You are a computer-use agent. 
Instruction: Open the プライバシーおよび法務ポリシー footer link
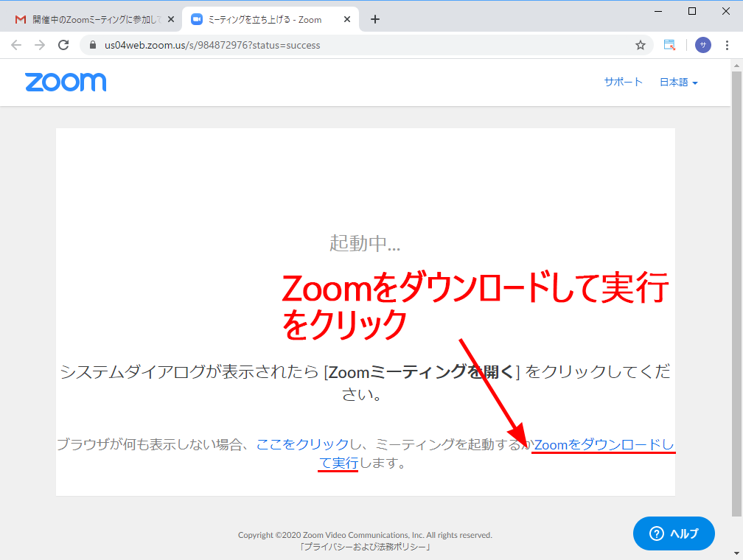[365, 547]
